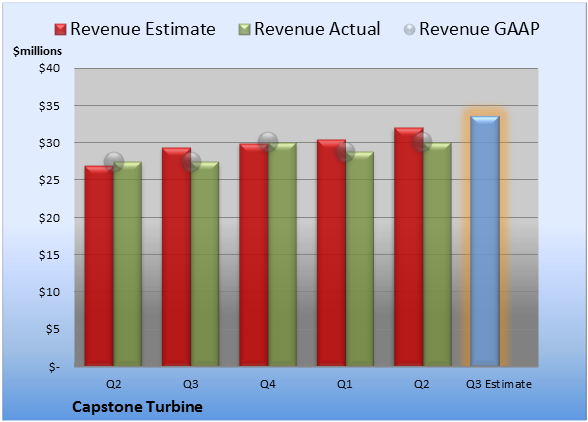Select the red estimate bar above Q3
This screenshot has height=422, width=588.
176,257
